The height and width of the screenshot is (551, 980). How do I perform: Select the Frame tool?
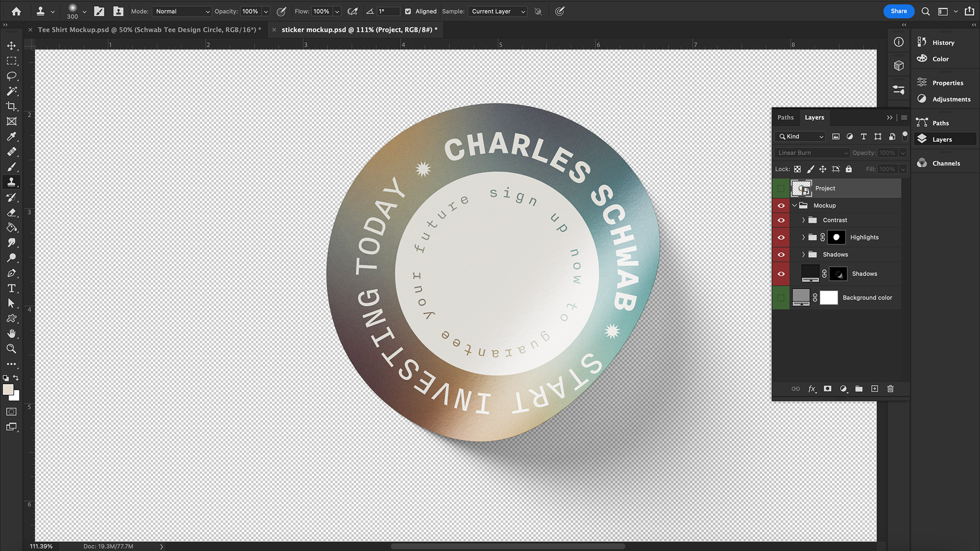pos(11,121)
